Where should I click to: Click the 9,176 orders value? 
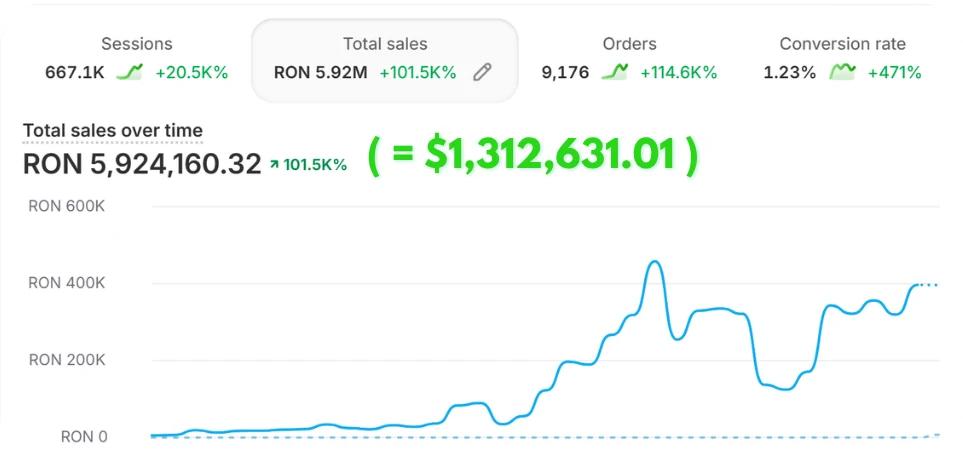click(x=565, y=72)
